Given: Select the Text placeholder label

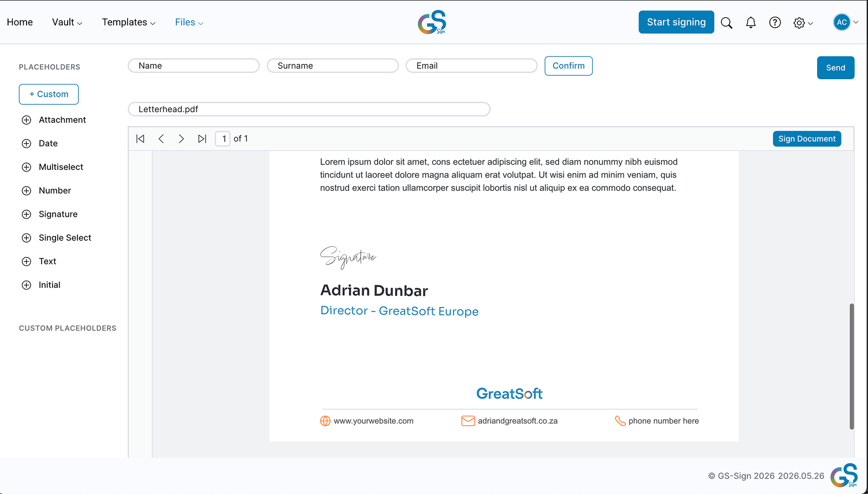Looking at the screenshot, I should coord(47,262).
